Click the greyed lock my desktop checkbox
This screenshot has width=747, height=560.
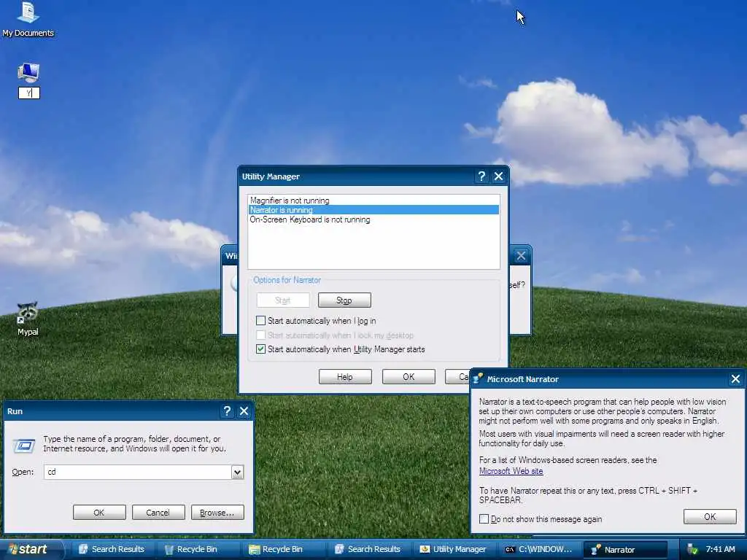(260, 335)
